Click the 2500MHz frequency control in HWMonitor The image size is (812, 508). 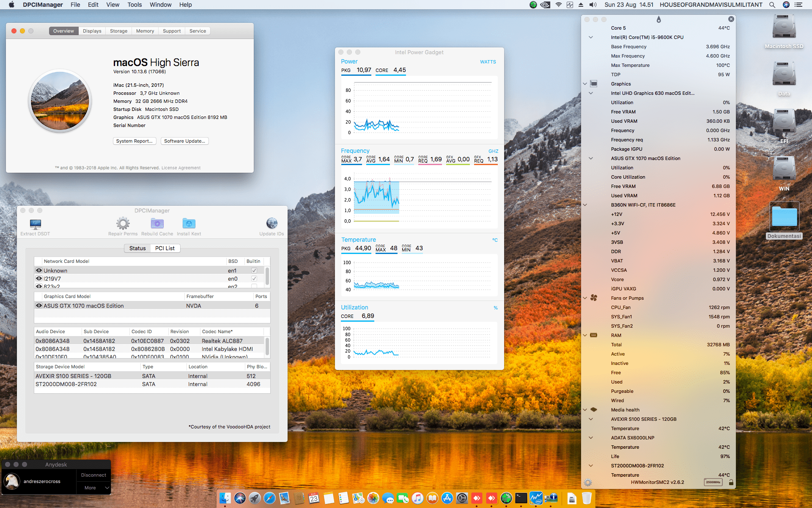(x=713, y=482)
